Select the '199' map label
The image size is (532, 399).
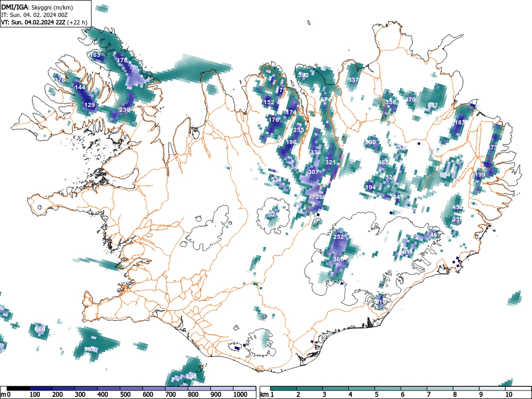tap(480, 174)
